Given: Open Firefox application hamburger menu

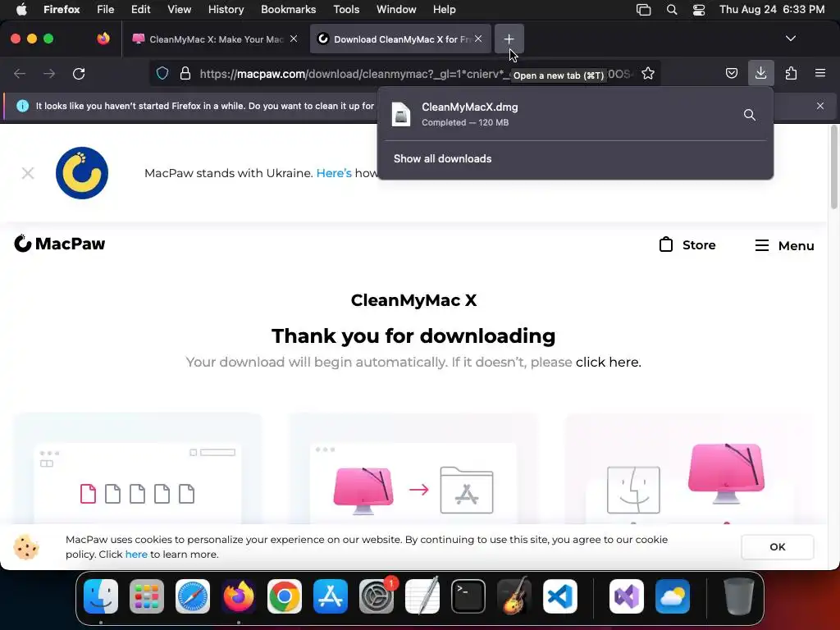Looking at the screenshot, I should 820,73.
